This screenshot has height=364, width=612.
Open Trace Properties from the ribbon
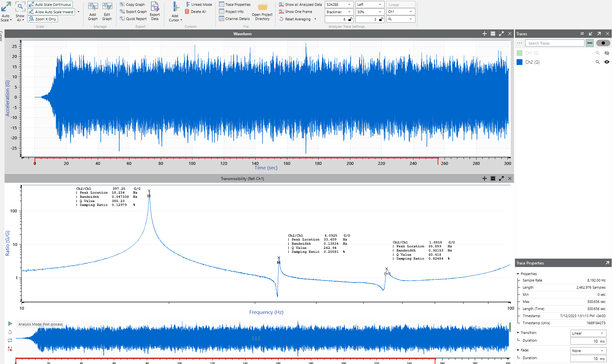pyautogui.click(x=235, y=5)
